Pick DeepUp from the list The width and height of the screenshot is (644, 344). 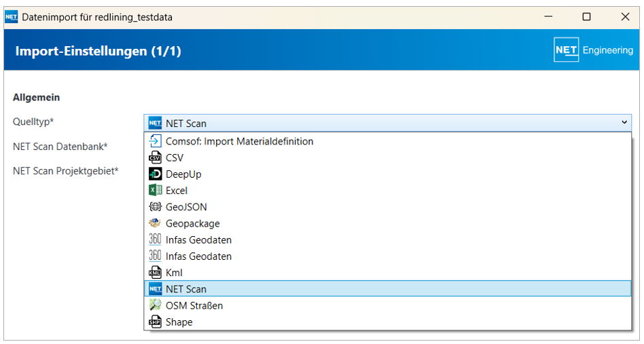point(387,174)
